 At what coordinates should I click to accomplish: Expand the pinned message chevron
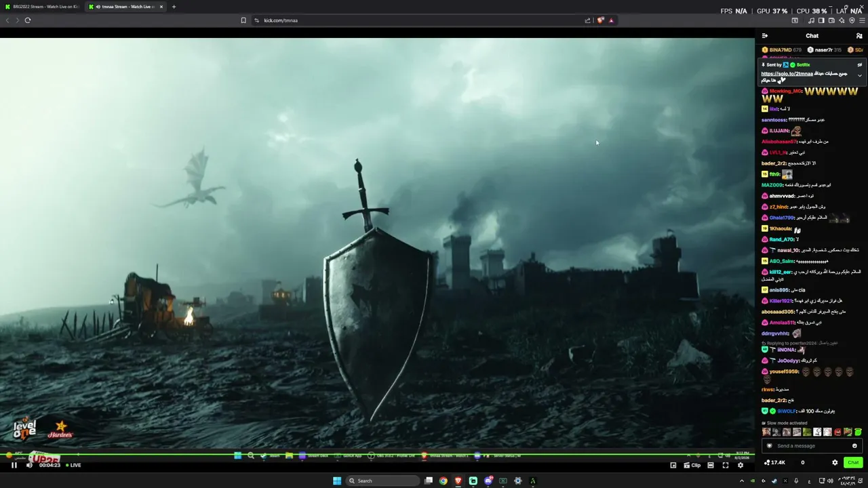point(860,75)
